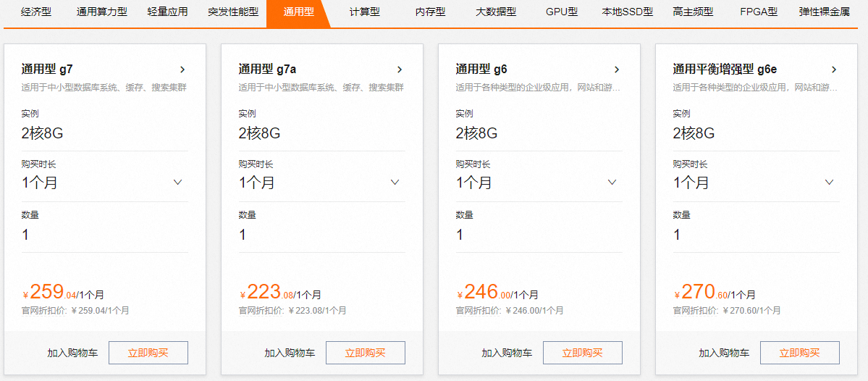Click the ¥270.60 price on g6e card
868x381 pixels.
point(700,292)
